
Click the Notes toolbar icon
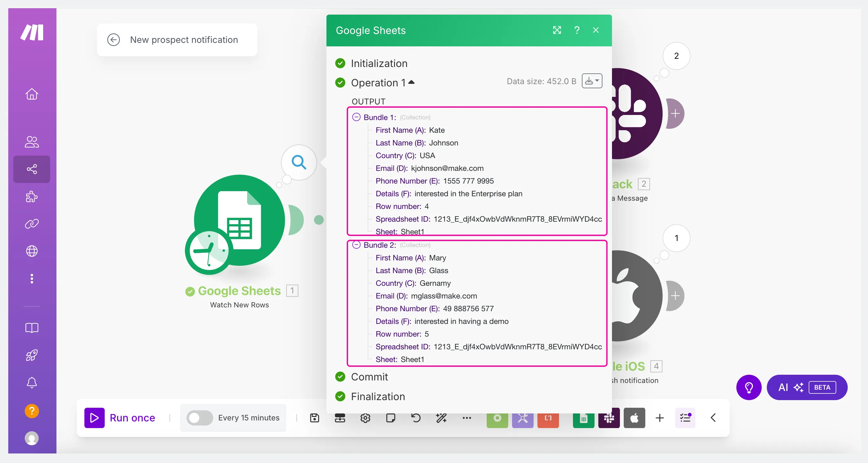click(x=391, y=418)
